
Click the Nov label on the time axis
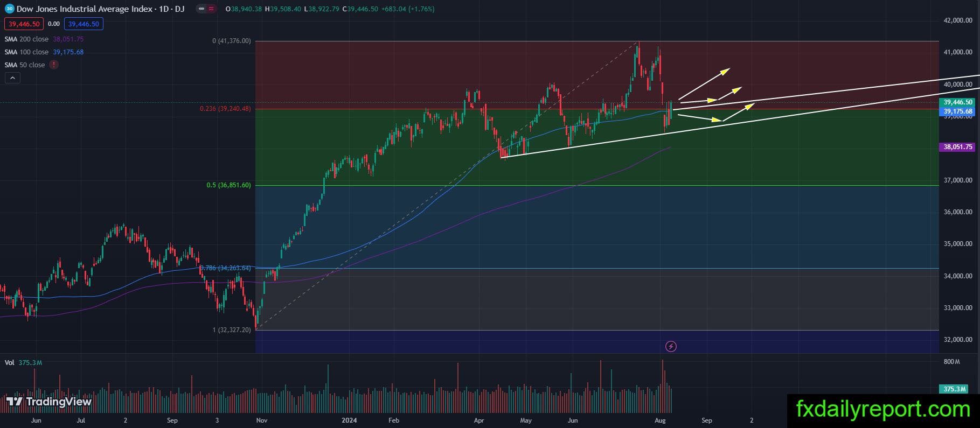click(x=262, y=420)
